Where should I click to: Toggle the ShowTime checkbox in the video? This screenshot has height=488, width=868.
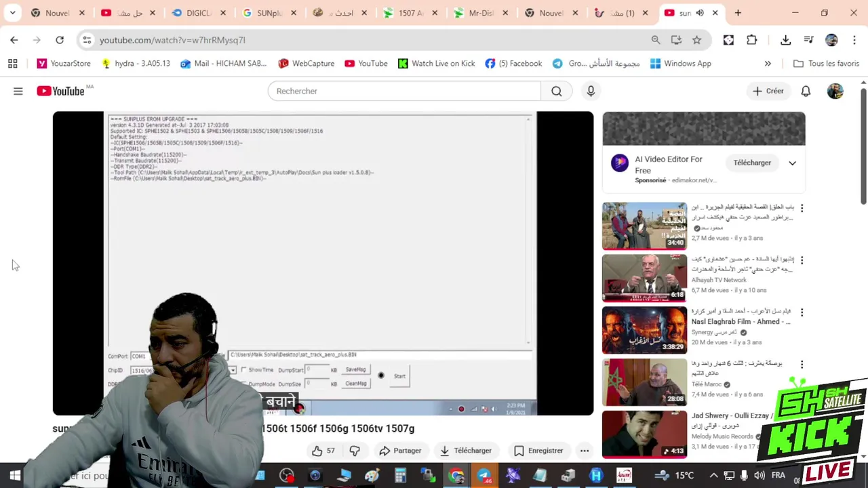[x=244, y=370]
